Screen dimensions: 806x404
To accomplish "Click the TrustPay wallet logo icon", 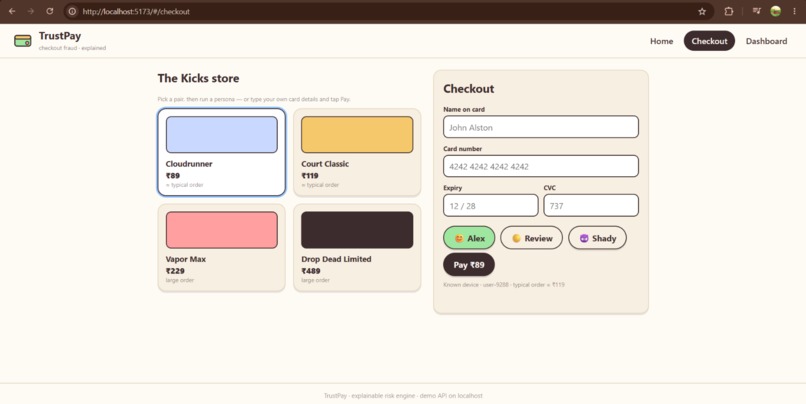I will 23,41.
